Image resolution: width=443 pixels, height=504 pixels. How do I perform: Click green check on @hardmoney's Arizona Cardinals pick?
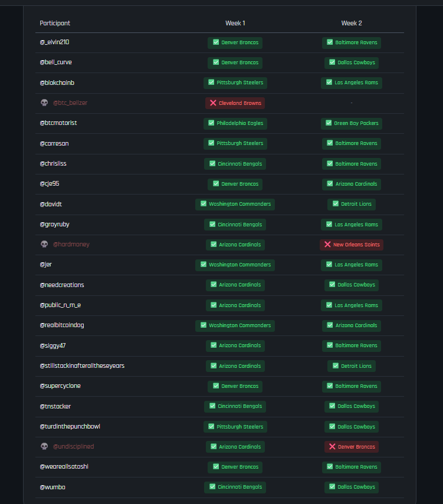214,244
